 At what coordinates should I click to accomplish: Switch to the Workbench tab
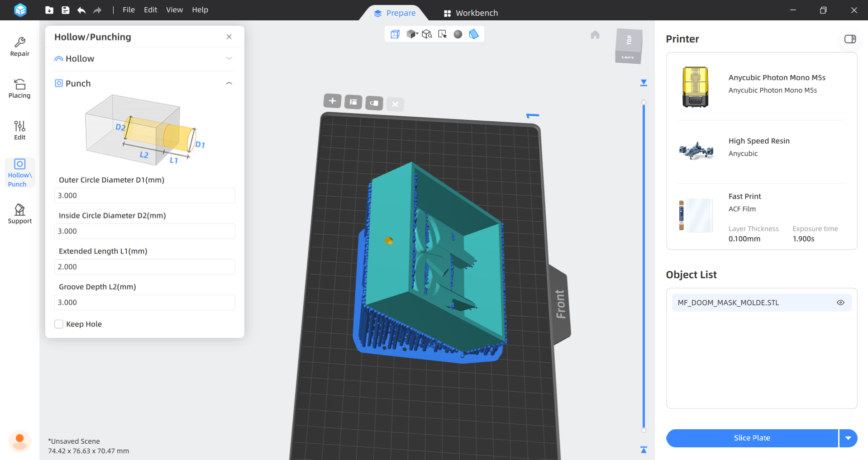(x=471, y=13)
